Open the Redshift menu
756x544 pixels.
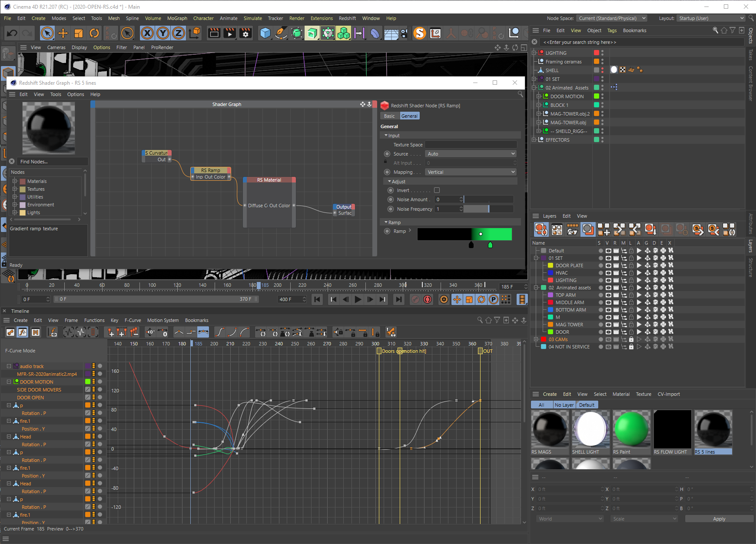pos(347,18)
